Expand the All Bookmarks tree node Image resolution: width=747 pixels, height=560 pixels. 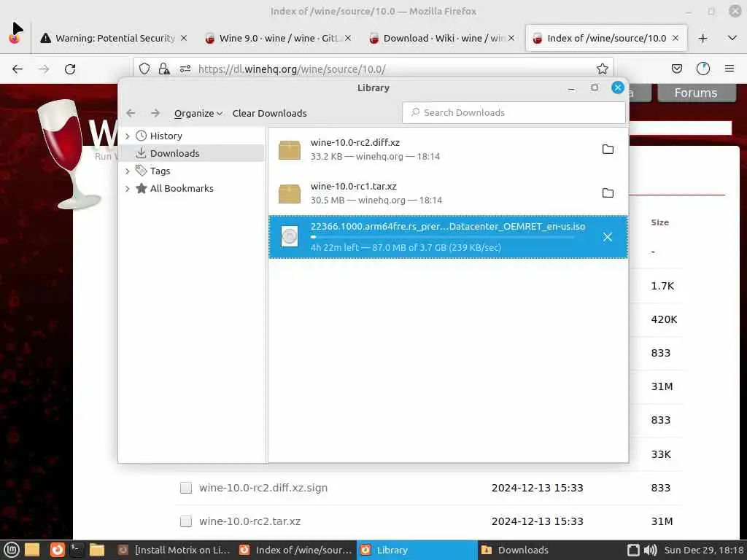pos(127,189)
